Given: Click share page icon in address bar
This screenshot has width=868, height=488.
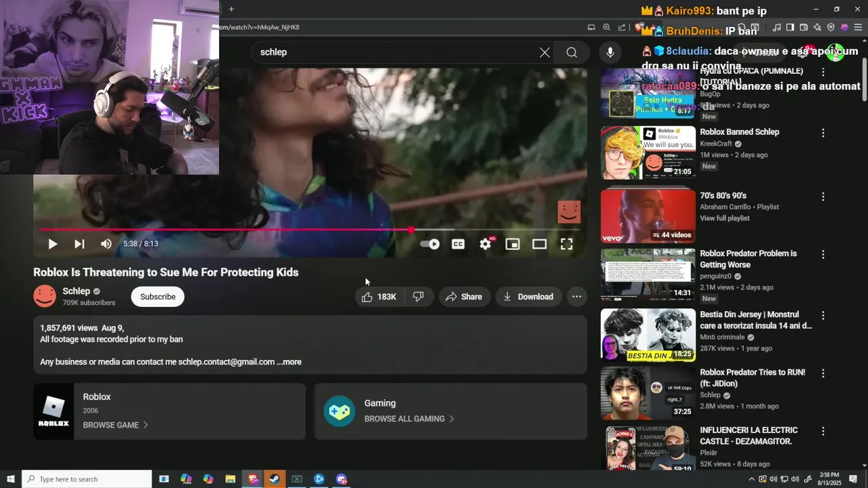Looking at the screenshot, I should [x=622, y=27].
